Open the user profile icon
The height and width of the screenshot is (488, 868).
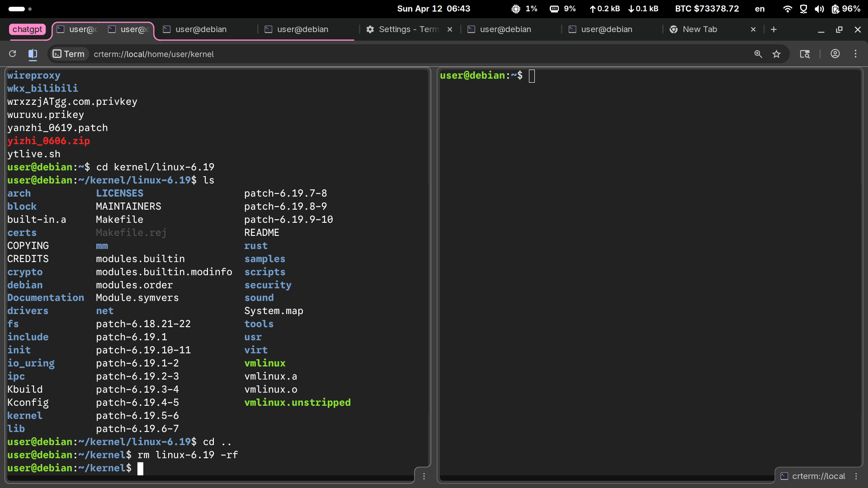point(835,54)
